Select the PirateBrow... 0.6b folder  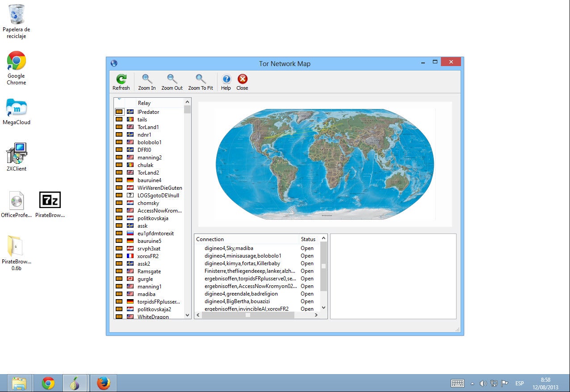[16, 246]
